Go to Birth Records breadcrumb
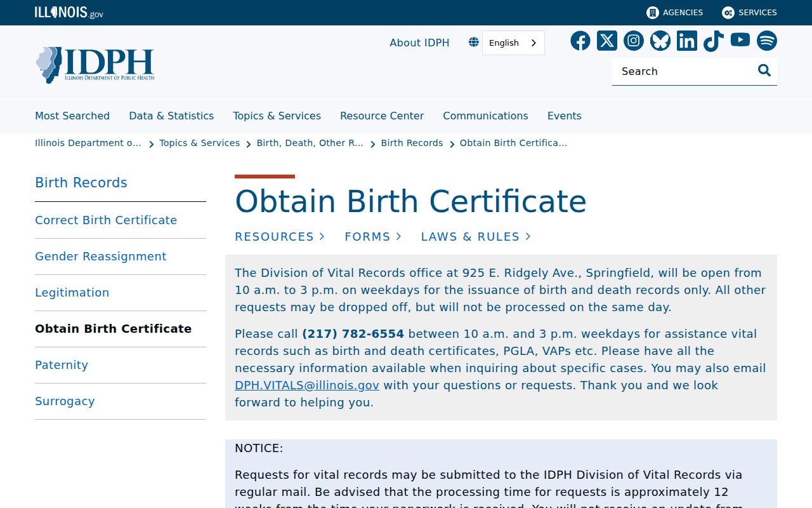The height and width of the screenshot is (508, 812). 412,143
